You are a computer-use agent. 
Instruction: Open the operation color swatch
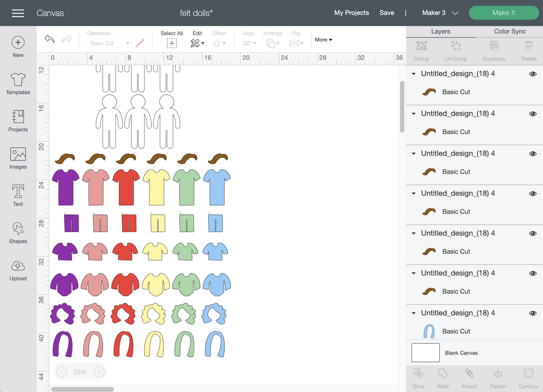pyautogui.click(x=140, y=43)
